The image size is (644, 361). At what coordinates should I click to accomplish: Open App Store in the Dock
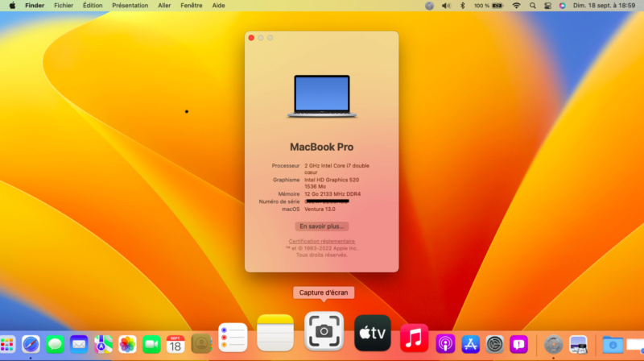470,344
